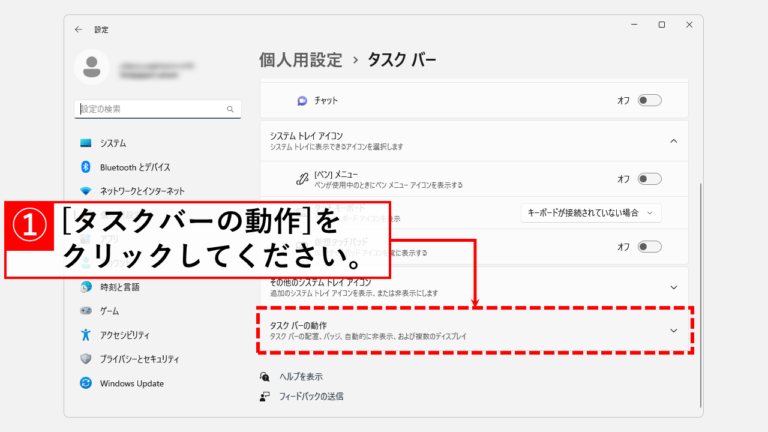Click the vertical scrollbar of the settings page
Viewport: 768px width, 432px height.
pyautogui.click(x=700, y=295)
